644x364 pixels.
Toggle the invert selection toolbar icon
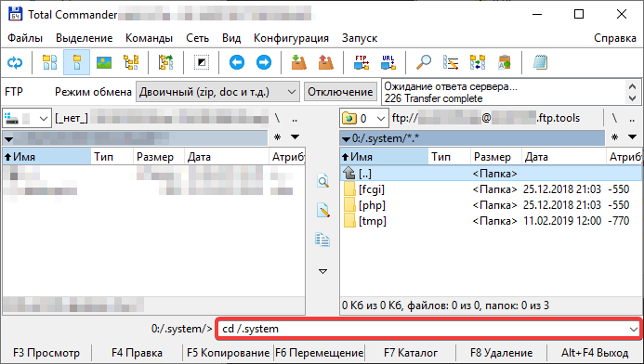point(202,62)
